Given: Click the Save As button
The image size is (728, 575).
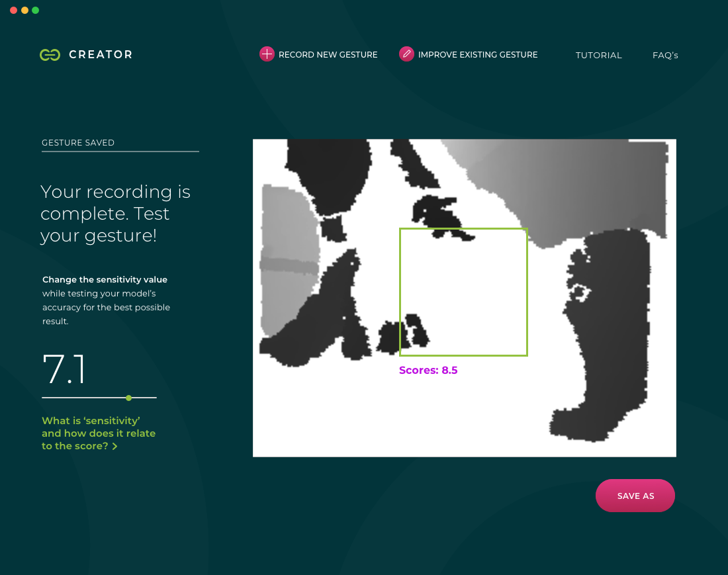Looking at the screenshot, I should coord(635,496).
